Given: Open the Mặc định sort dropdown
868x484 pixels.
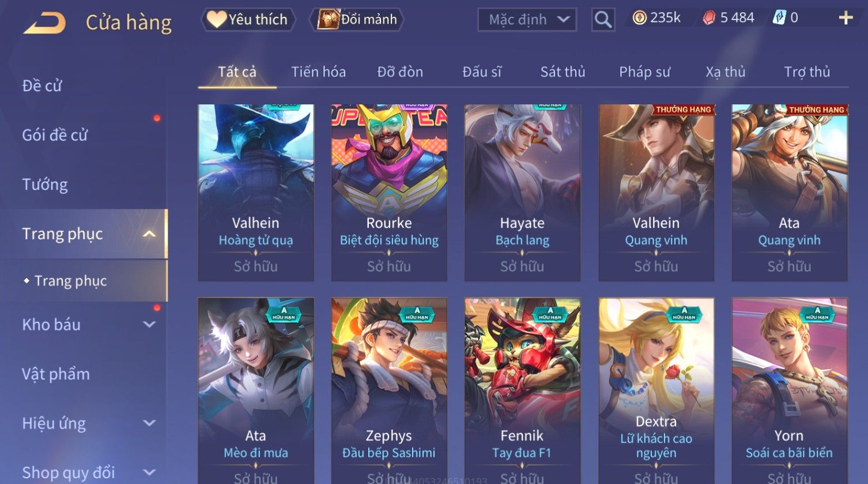Looking at the screenshot, I should [527, 20].
